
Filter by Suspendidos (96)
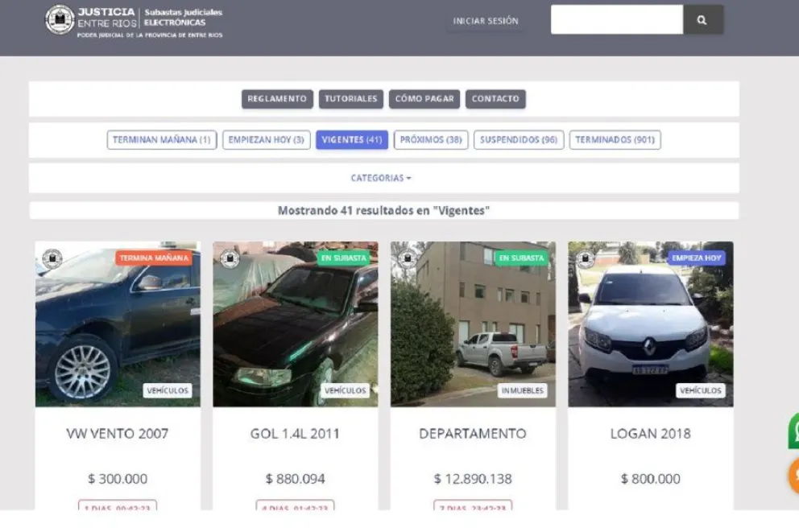point(518,140)
